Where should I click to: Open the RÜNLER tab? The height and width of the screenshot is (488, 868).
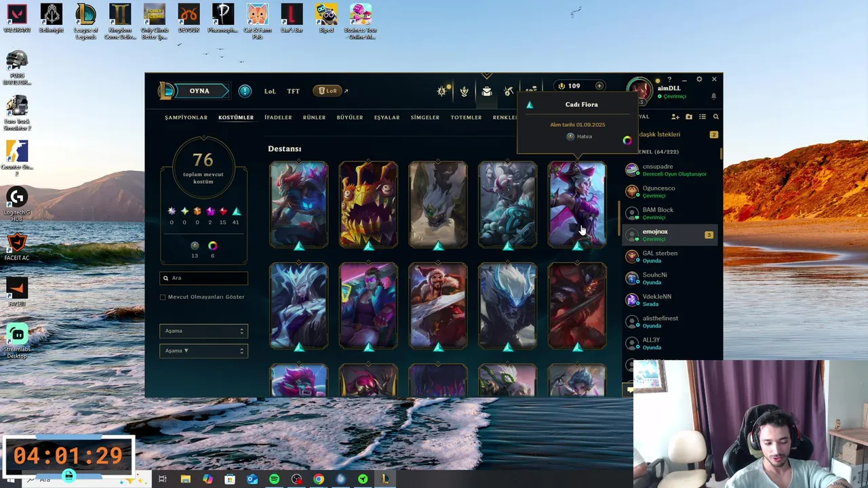pyautogui.click(x=314, y=117)
